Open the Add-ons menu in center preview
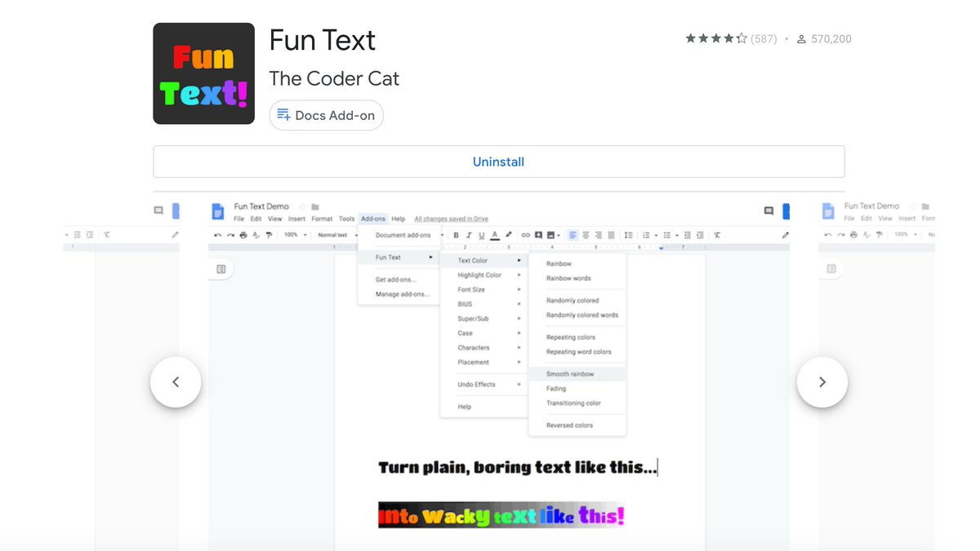Viewport: 980px width, 551px height. tap(373, 219)
